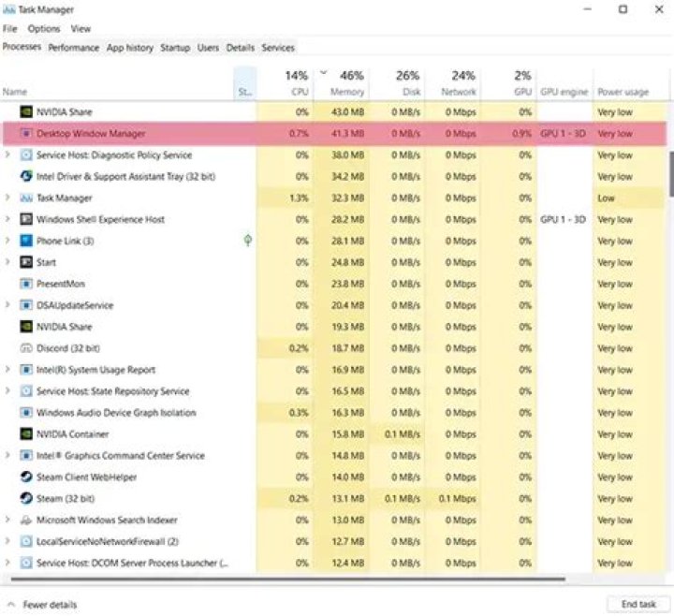Click the Intel Driver & Support Assistant icon
This screenshot has width=674, height=616.
26,176
